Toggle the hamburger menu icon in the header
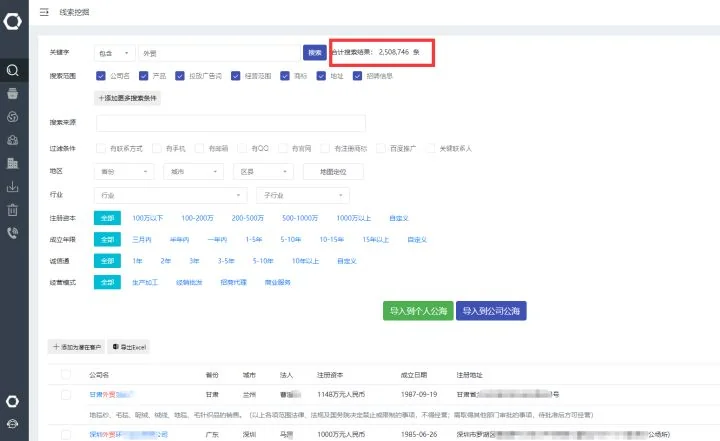Image resolution: width=720 pixels, height=441 pixels. click(44, 12)
